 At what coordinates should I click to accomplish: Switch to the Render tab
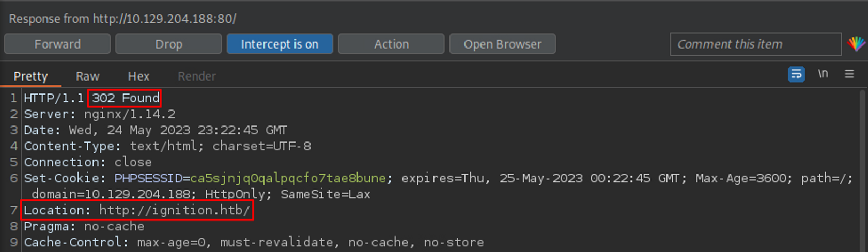point(197,76)
